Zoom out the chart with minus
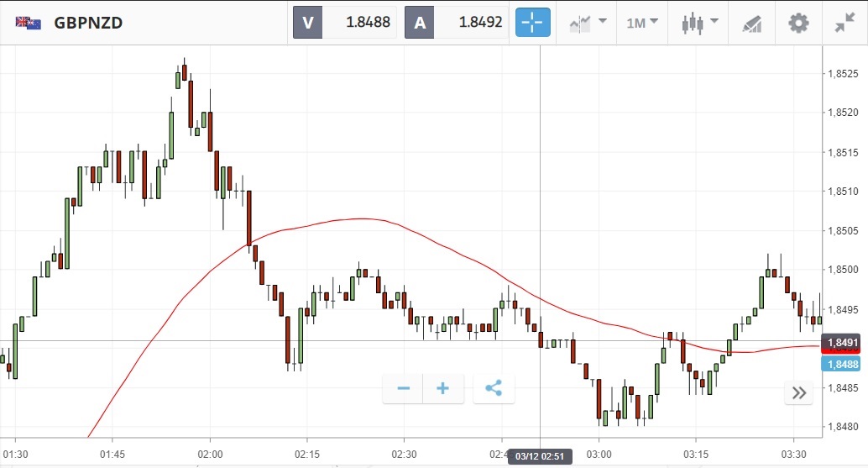The height and width of the screenshot is (468, 868). tap(404, 388)
